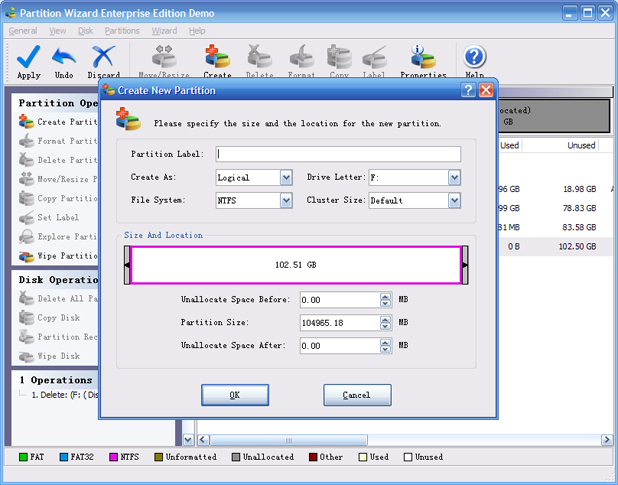Click the Unallocate Space After field
Screen dimensions: 618x485
point(340,346)
